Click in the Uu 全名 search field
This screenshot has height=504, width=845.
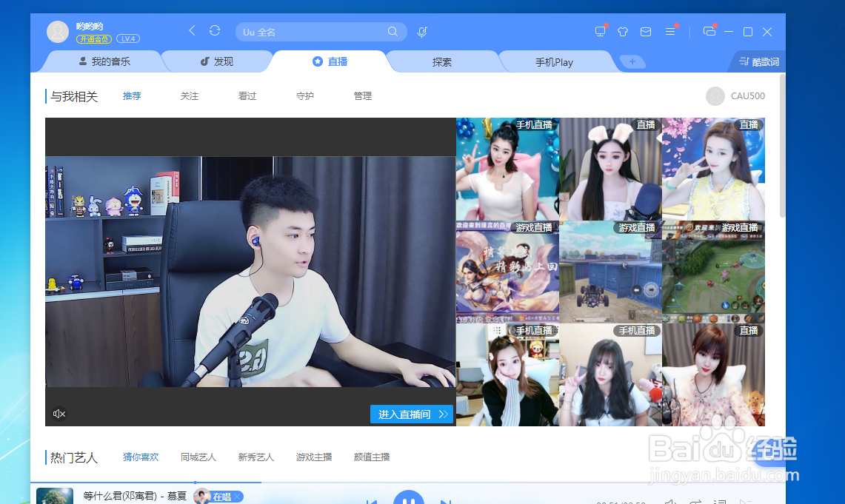(313, 32)
